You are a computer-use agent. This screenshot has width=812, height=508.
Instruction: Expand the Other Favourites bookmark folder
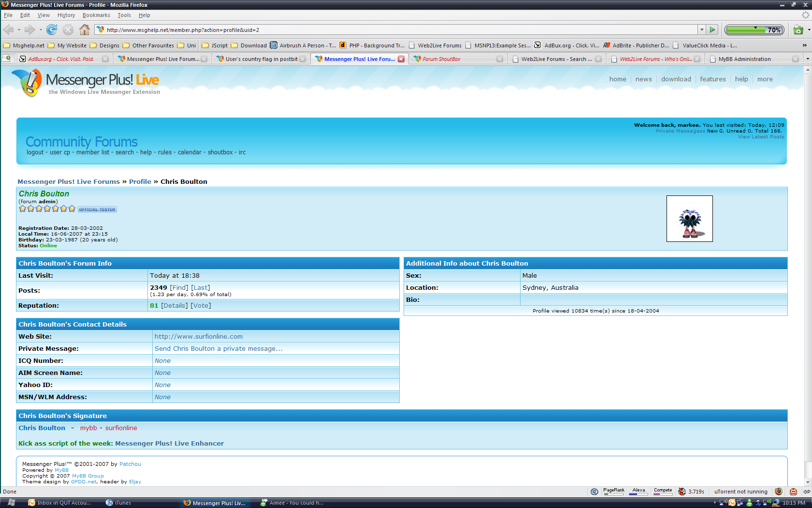tap(148, 45)
